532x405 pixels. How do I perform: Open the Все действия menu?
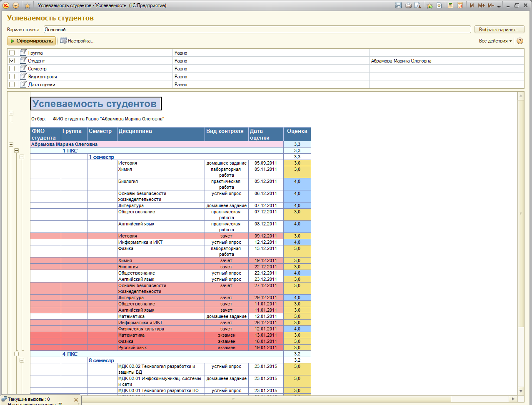point(495,41)
